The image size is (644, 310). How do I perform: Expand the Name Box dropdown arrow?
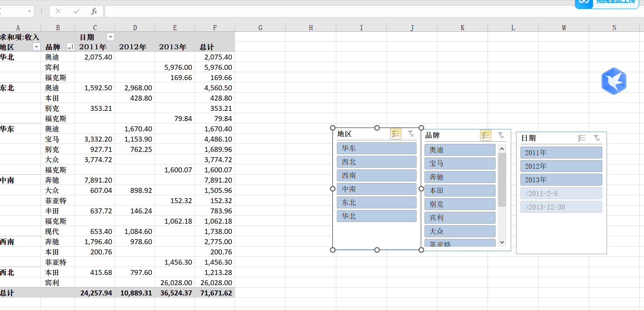(x=29, y=11)
